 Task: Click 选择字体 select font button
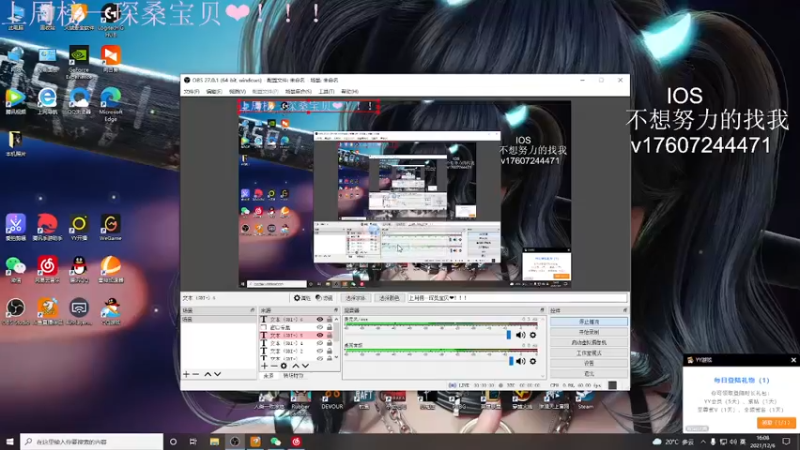click(355, 298)
